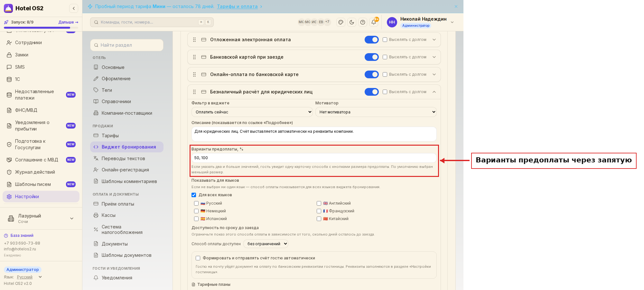Screen dimensions: 644x290
Task: Toggle Банковской картой при заезде switch
Action: tap(372, 57)
